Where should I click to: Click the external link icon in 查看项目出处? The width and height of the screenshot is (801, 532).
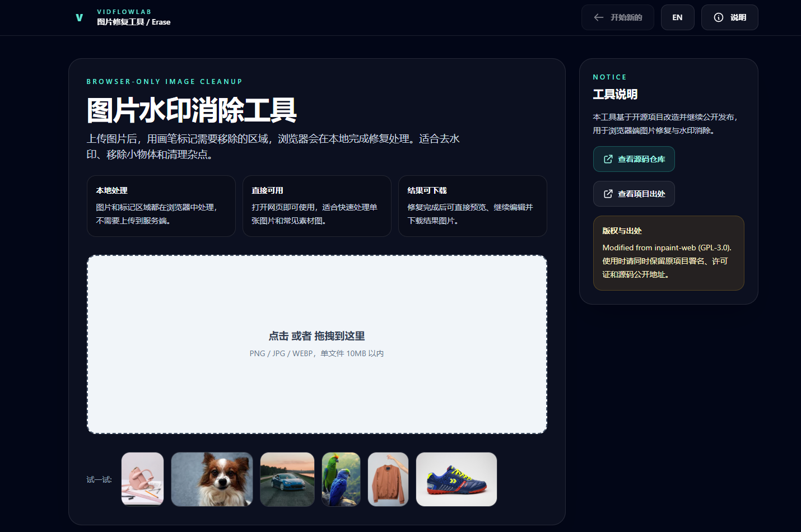608,194
